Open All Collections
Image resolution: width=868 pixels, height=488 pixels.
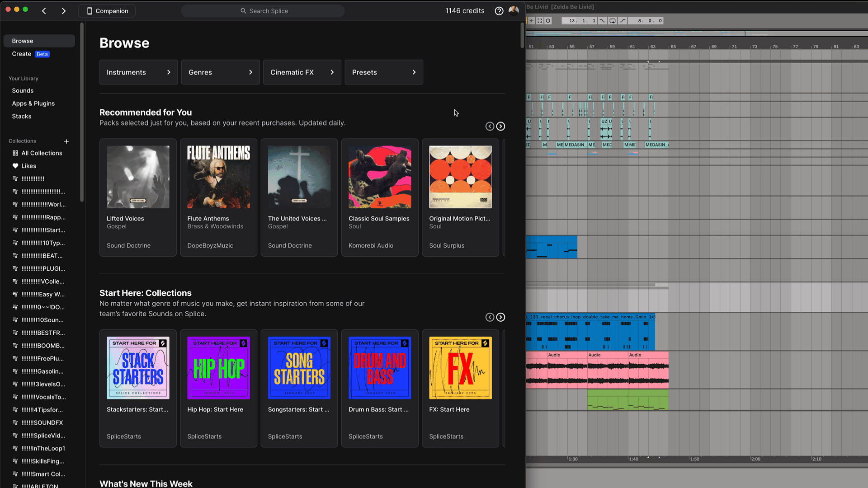38,153
